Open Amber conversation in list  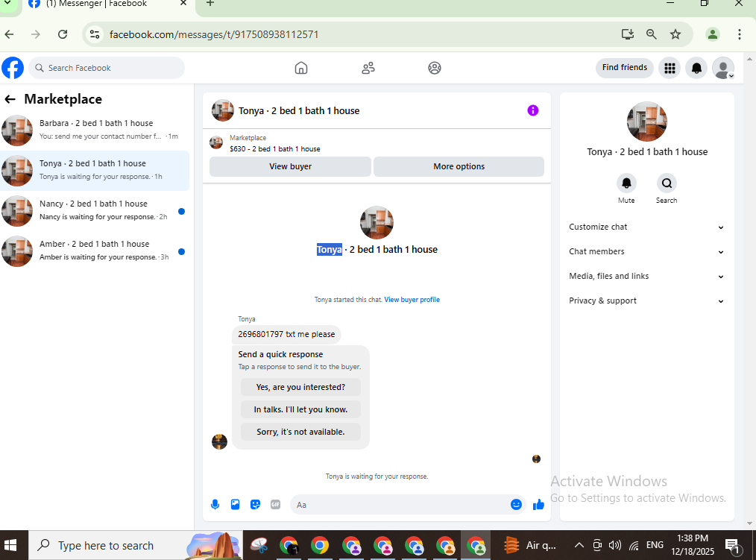click(95, 251)
